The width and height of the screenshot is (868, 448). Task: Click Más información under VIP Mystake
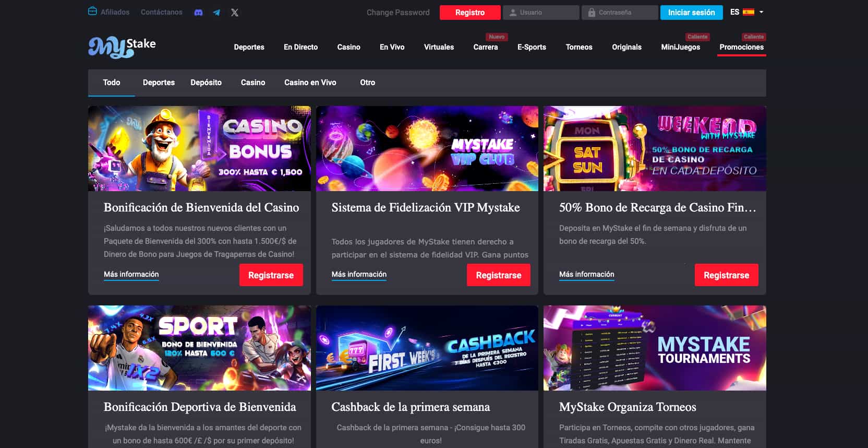click(359, 274)
